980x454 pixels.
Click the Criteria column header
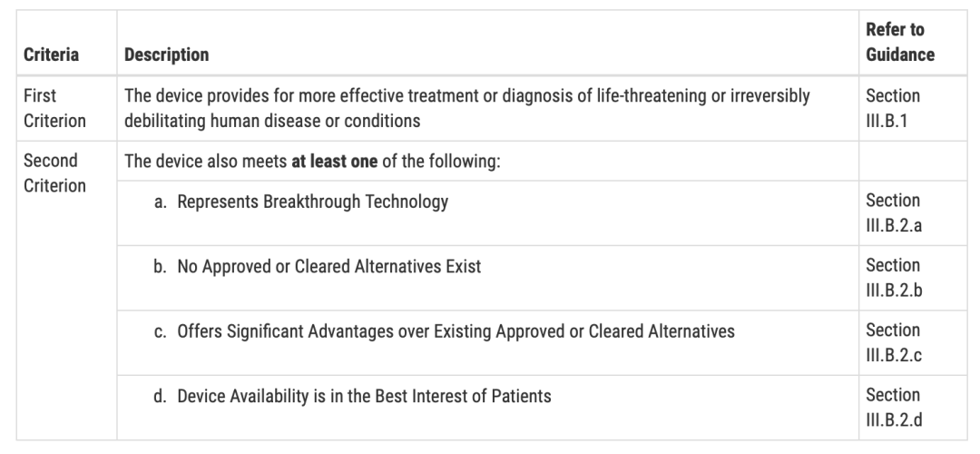[x=51, y=54]
